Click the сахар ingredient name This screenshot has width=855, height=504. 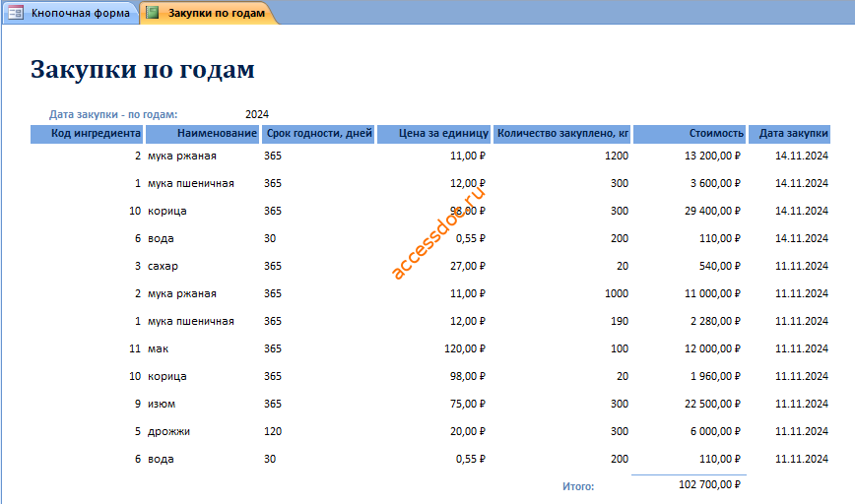(164, 267)
